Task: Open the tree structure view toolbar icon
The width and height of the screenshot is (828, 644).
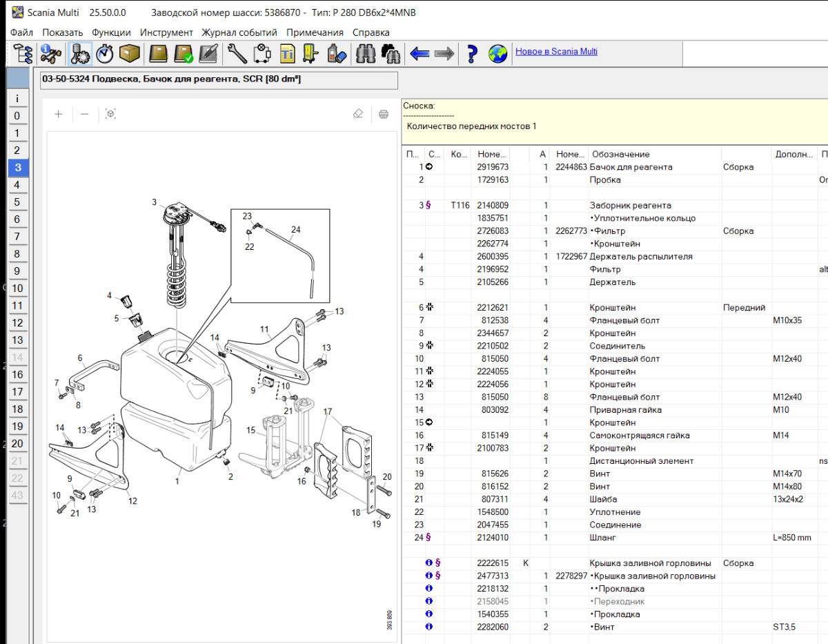Action: (x=23, y=53)
